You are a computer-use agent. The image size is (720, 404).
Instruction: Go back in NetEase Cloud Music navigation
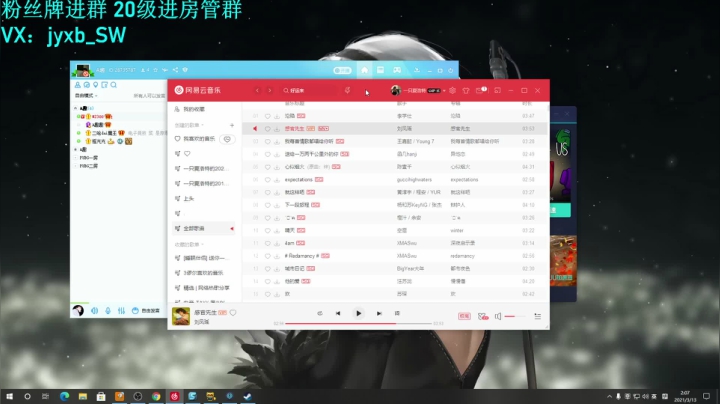coord(257,90)
